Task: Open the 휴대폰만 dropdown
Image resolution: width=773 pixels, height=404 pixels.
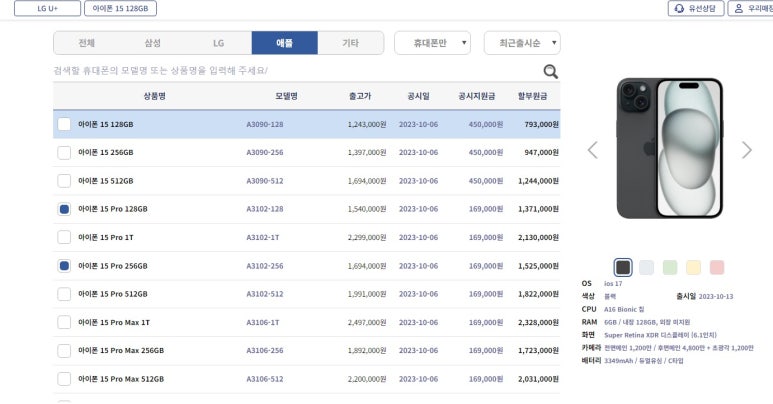Action: point(432,43)
